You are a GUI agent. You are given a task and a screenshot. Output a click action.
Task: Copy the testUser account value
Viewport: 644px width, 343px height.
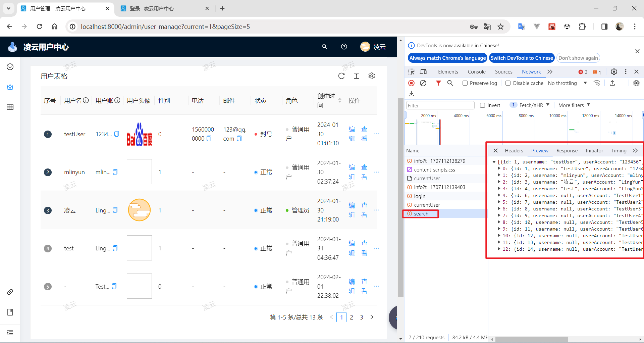coord(117,134)
